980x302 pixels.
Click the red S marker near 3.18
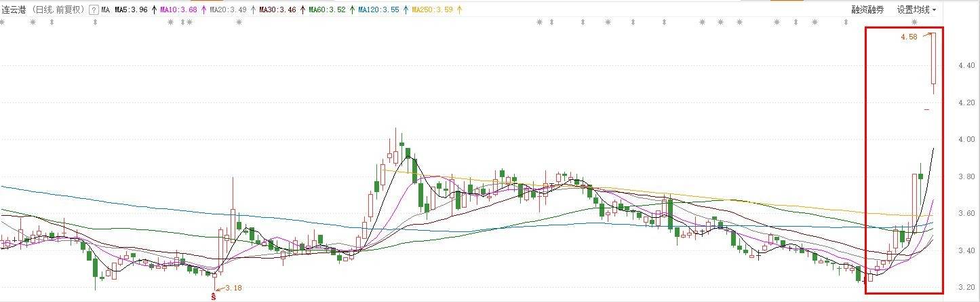coord(214,296)
